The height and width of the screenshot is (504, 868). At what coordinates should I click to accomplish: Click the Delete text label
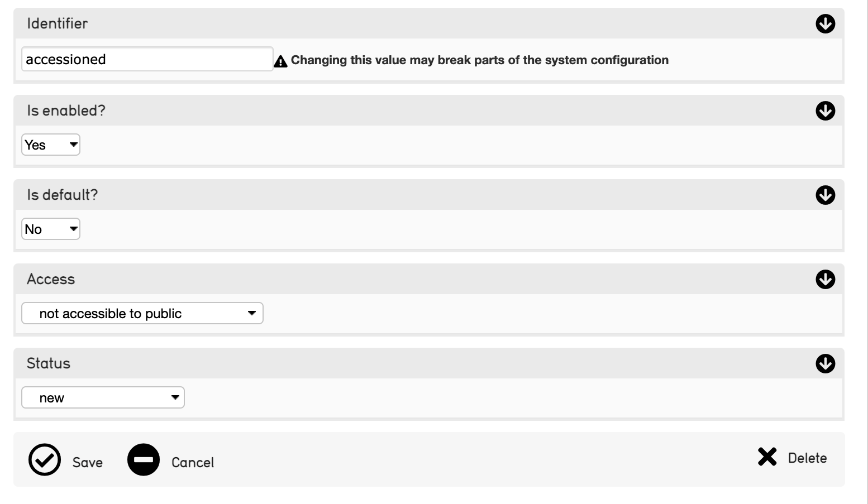(807, 458)
